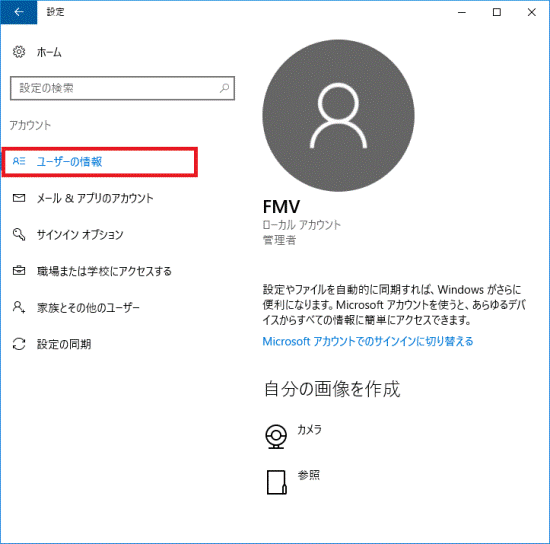The image size is (550, 544).
Task: Go back with the arrow button
Action: click(x=19, y=12)
